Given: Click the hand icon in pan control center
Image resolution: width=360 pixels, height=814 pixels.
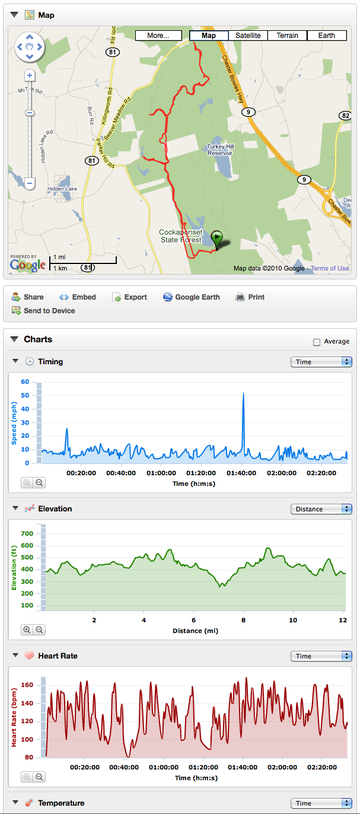Looking at the screenshot, I should tap(30, 46).
